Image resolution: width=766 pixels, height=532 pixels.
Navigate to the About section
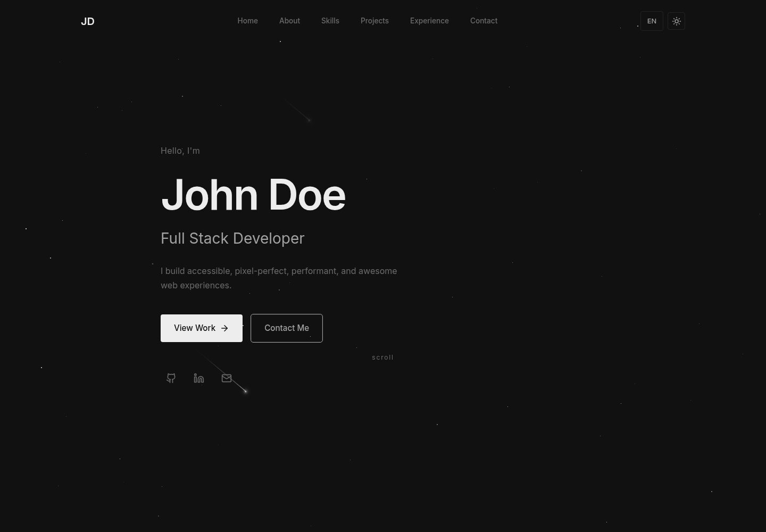290,21
